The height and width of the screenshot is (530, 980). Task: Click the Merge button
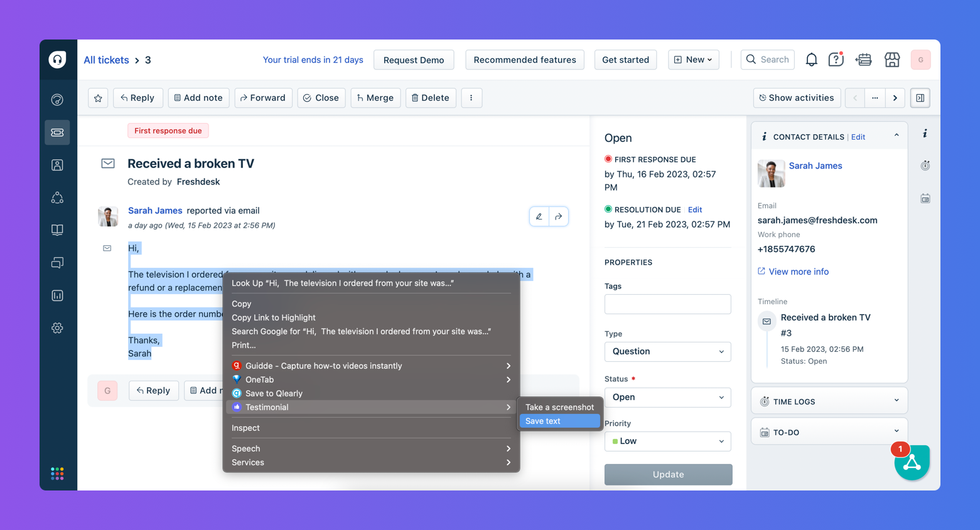coord(375,98)
